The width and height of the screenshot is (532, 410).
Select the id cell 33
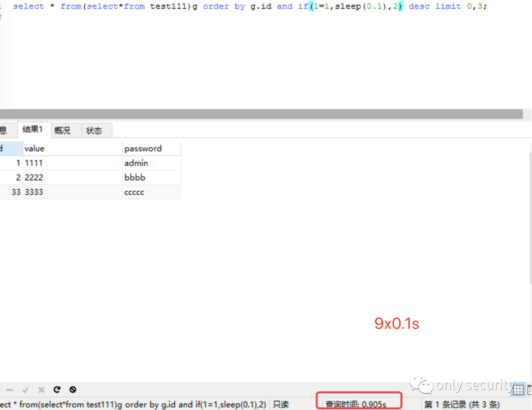tap(11, 192)
